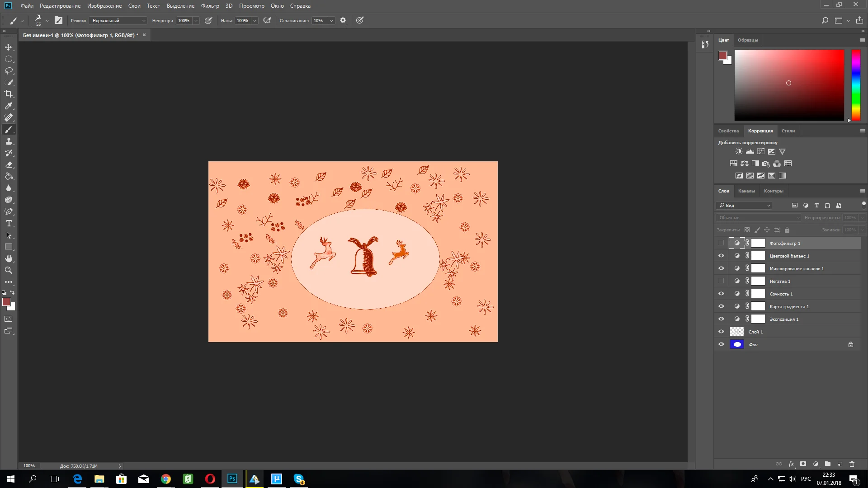Switch to the Каналы tab
The image size is (868, 488).
click(746, 191)
